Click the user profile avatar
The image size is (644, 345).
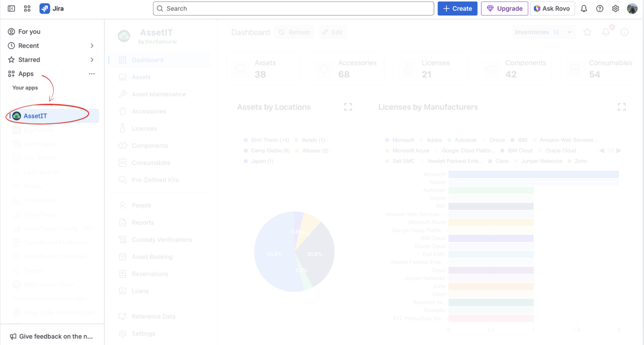pos(632,9)
